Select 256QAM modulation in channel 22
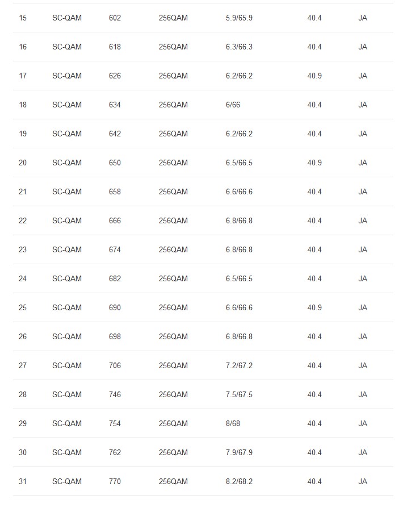 coord(173,220)
